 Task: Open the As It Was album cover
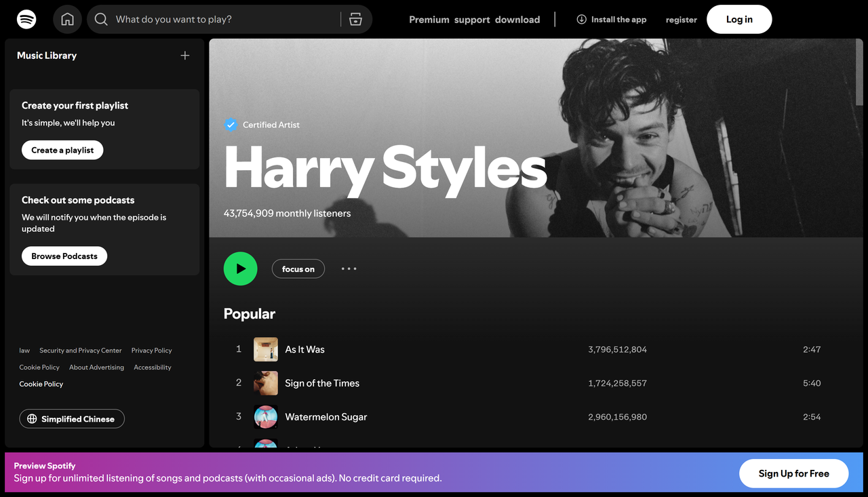pos(266,349)
